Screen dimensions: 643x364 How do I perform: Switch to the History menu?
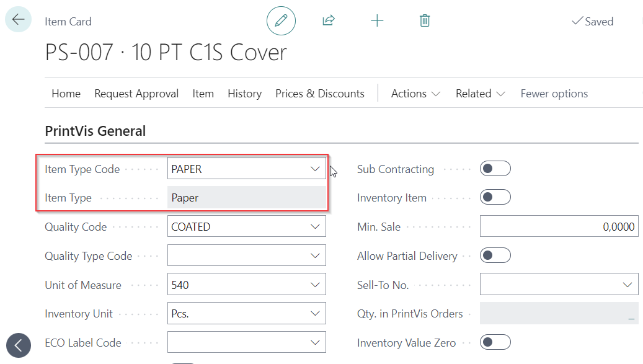(244, 93)
